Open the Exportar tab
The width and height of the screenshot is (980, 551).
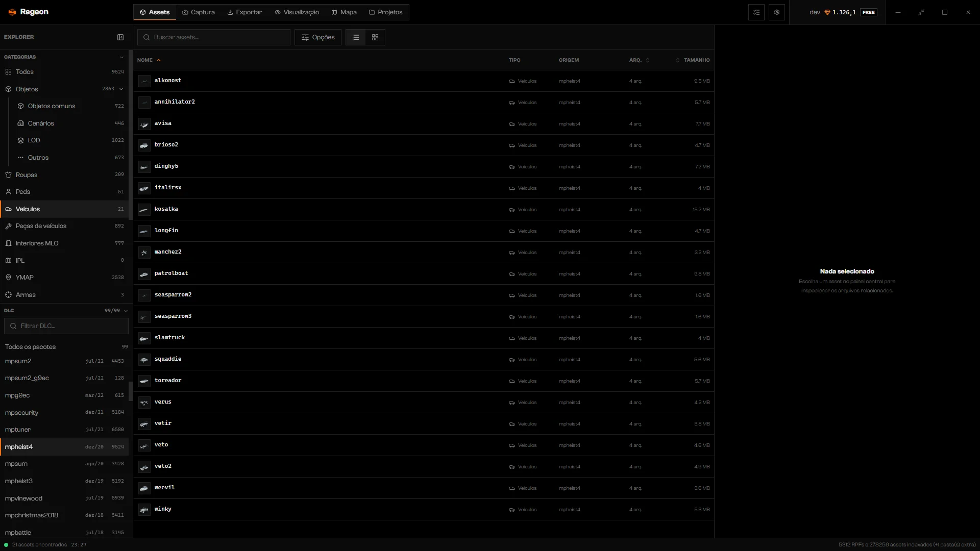tap(244, 12)
